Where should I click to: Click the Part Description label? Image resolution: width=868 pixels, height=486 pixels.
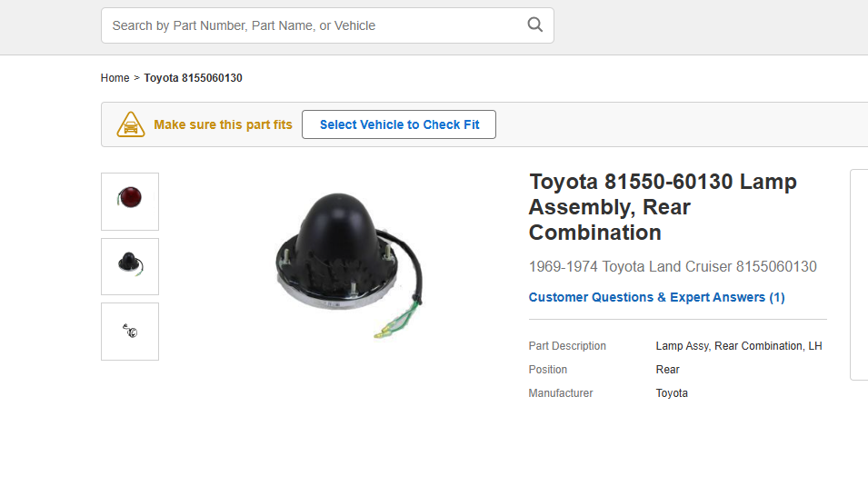click(567, 346)
